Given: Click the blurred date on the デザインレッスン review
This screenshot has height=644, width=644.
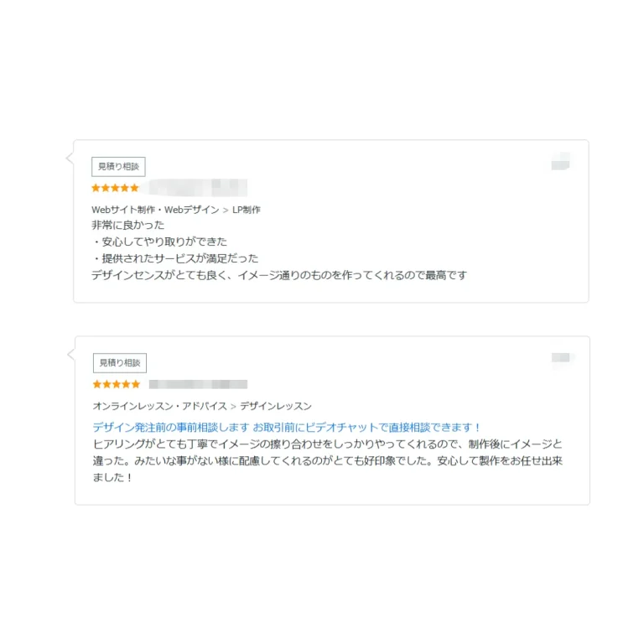Looking at the screenshot, I should 561,358.
